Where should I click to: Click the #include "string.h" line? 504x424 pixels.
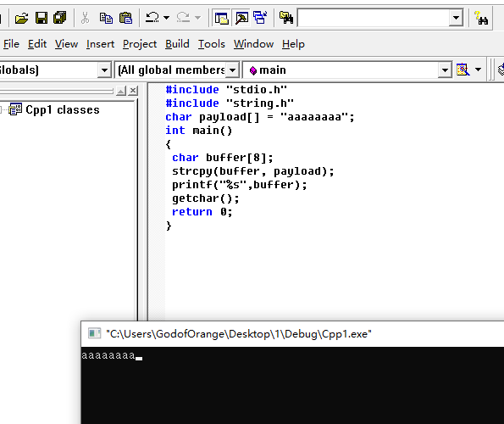pos(230,103)
